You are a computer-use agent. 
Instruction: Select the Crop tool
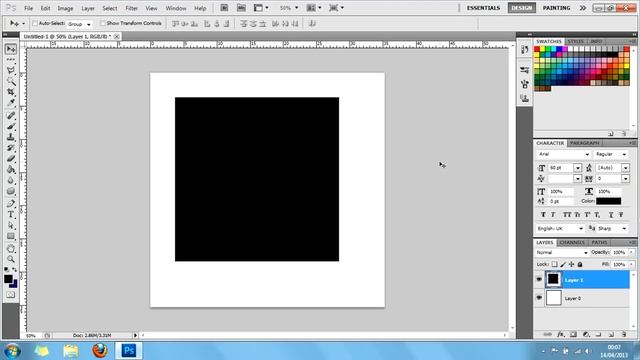pyautogui.click(x=11, y=92)
